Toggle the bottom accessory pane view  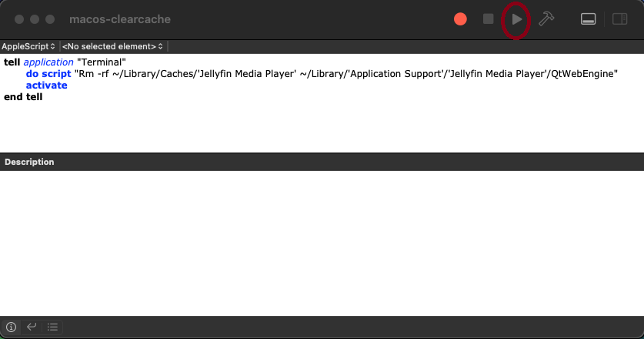tap(589, 19)
